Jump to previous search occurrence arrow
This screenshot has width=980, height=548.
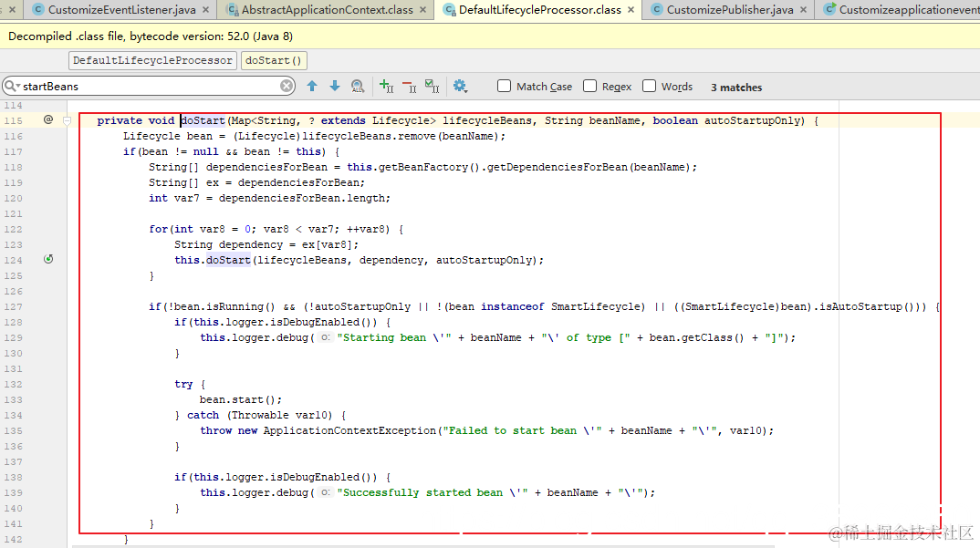(x=312, y=87)
